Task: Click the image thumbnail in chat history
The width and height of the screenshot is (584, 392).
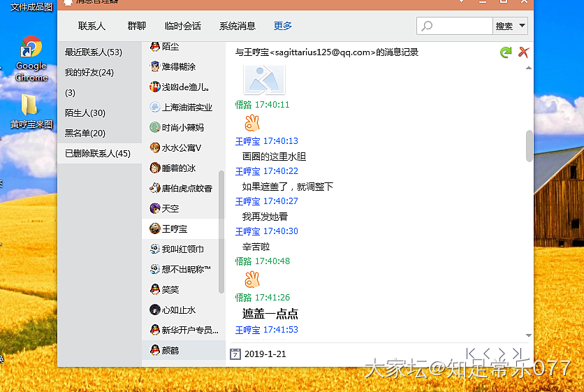Action: pos(264,79)
